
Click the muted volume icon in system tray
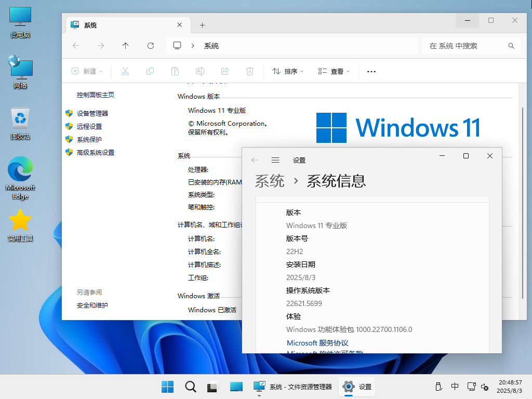(x=485, y=387)
